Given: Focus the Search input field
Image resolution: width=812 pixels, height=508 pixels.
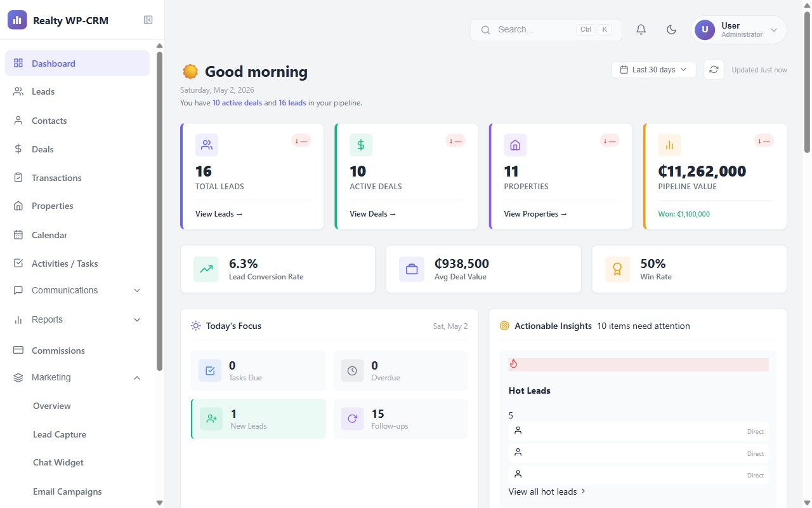Looking at the screenshot, I should [x=546, y=30].
